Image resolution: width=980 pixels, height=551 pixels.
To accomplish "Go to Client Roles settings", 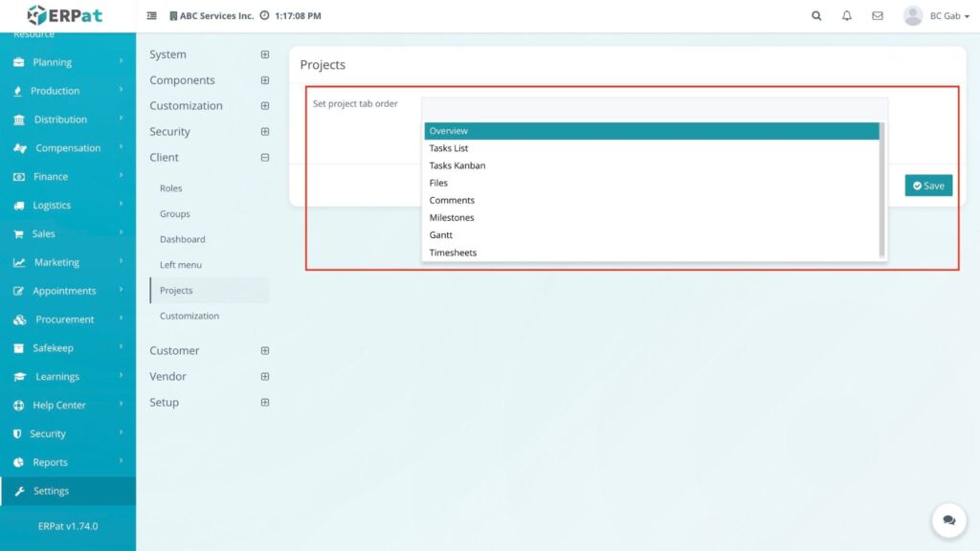I will [171, 188].
